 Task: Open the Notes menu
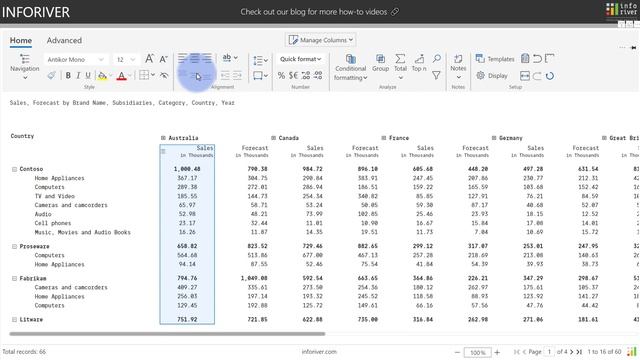458,67
